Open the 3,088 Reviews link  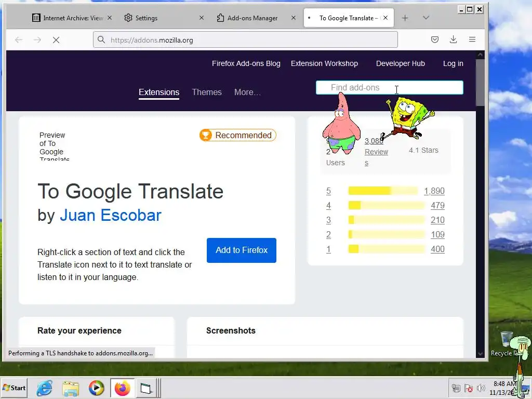pyautogui.click(x=376, y=152)
